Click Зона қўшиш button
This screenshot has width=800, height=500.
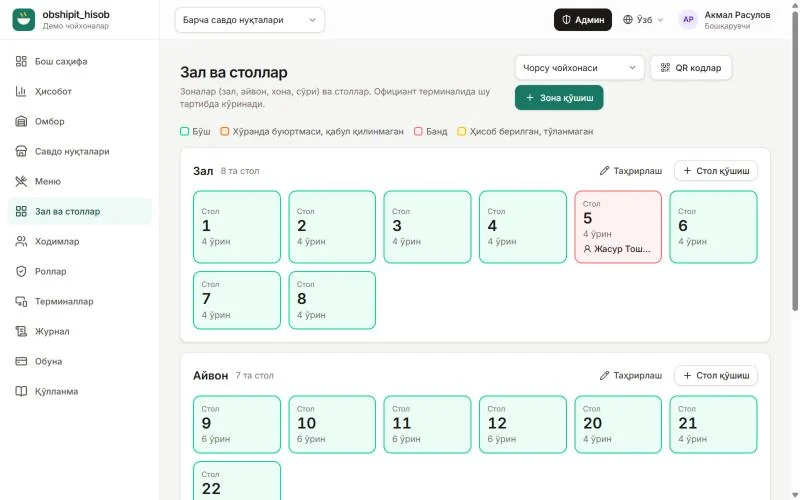coord(559,97)
